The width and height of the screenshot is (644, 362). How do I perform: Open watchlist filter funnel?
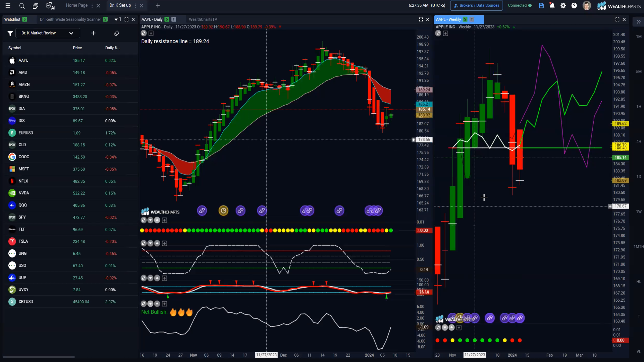point(10,33)
